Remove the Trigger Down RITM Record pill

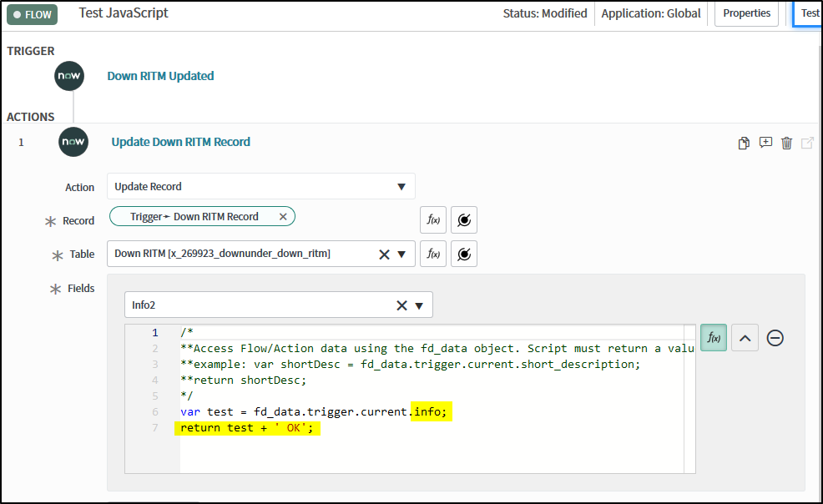283,217
